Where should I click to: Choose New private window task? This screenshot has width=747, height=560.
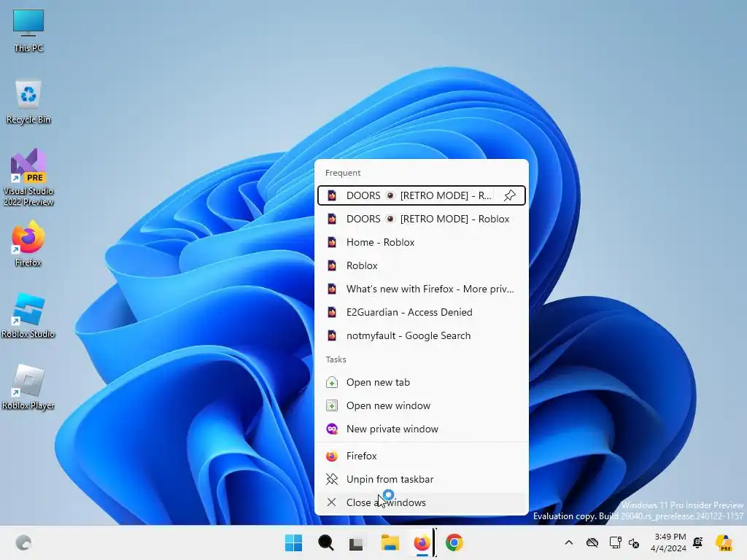click(421, 429)
